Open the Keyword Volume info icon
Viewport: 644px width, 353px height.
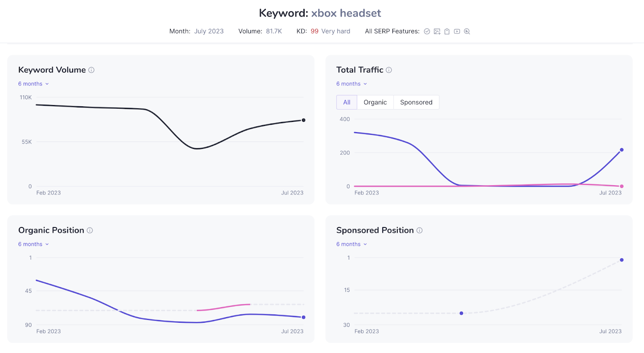(x=91, y=70)
